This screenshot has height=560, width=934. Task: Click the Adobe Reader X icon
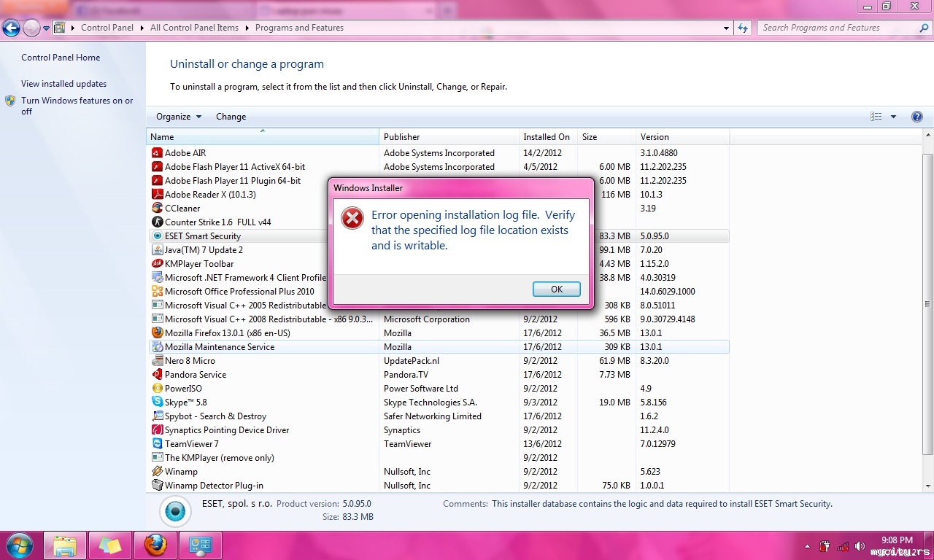point(157,195)
